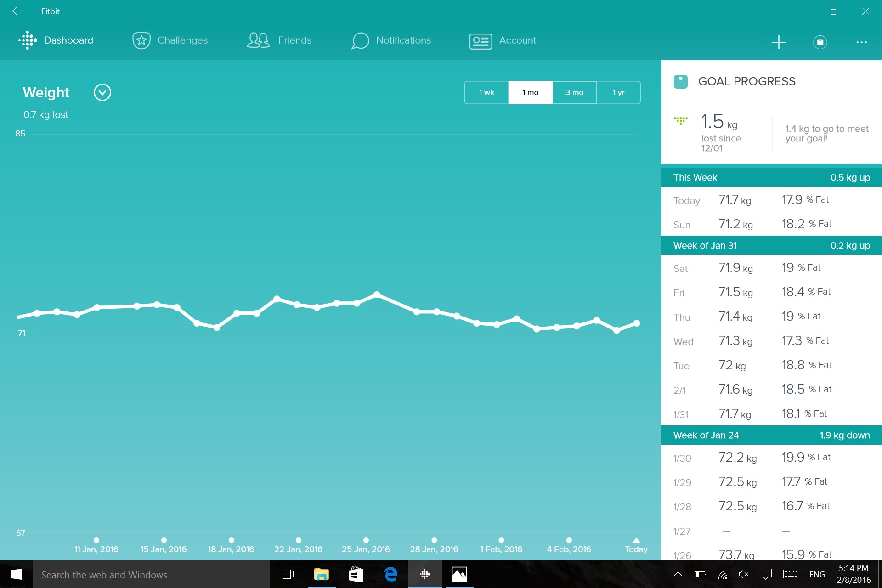This screenshot has height=588, width=882.
Task: Toggle the 1 month chart view
Action: coord(530,92)
